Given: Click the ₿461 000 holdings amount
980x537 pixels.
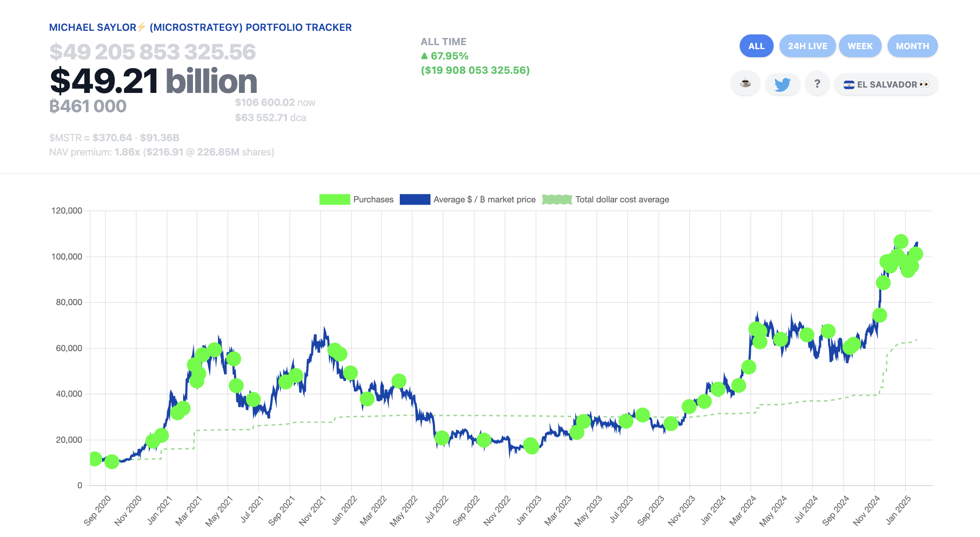Looking at the screenshot, I should click(x=88, y=106).
